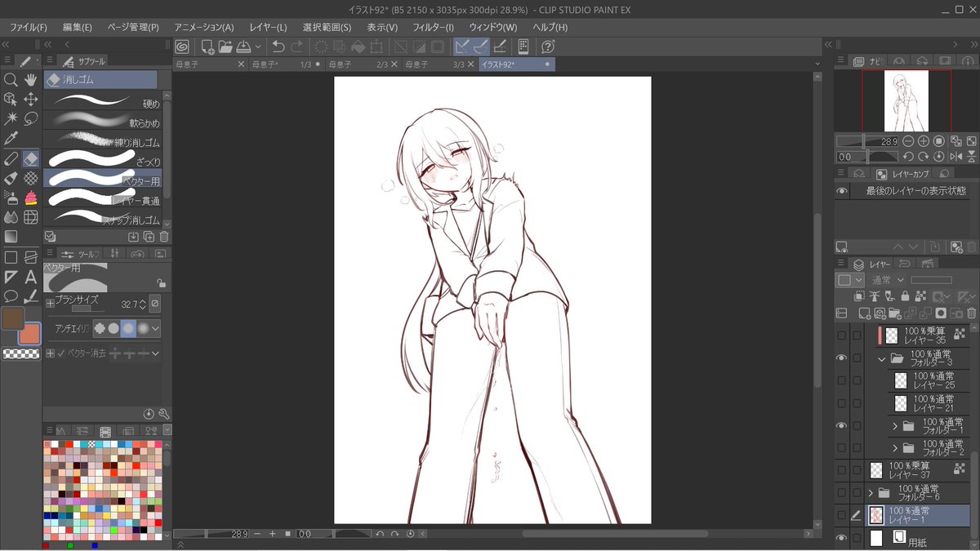Open the ベクター消去 dropdown arrow
The width and height of the screenshot is (980, 551).
(x=155, y=353)
